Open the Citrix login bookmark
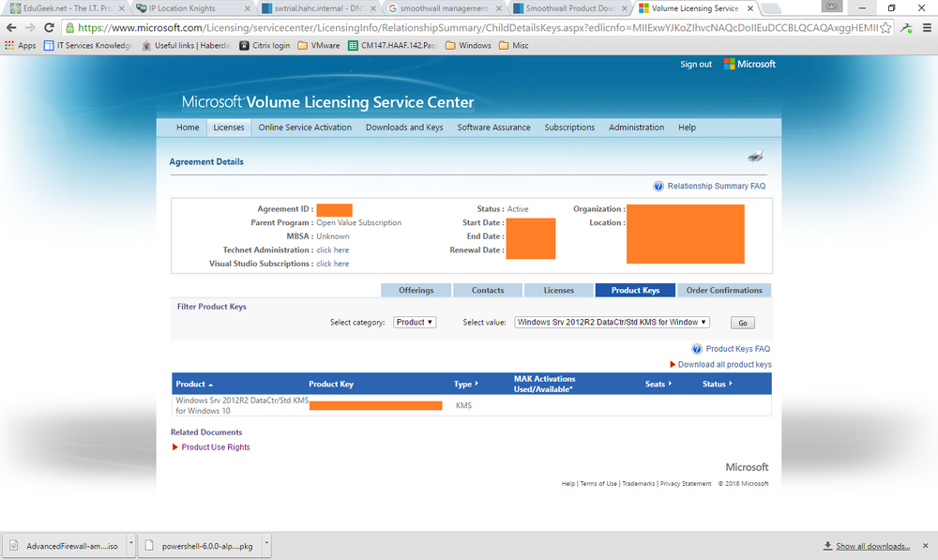This screenshot has height=560, width=938. tap(265, 45)
